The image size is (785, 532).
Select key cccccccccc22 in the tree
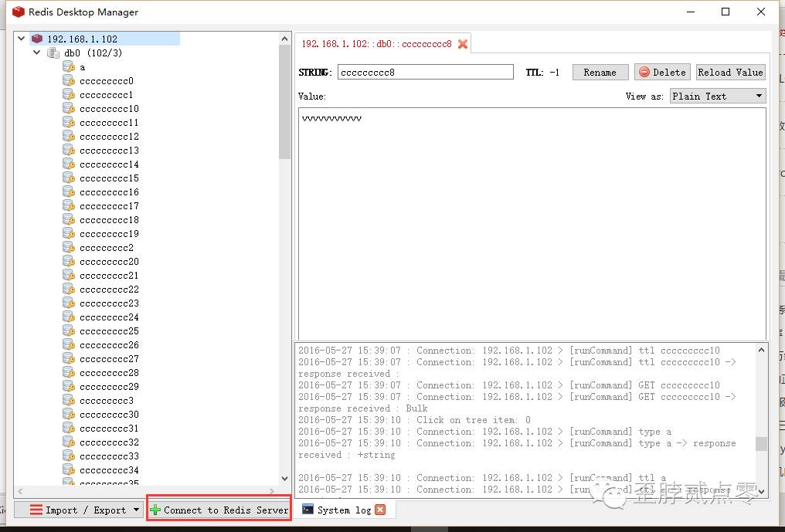(x=109, y=290)
